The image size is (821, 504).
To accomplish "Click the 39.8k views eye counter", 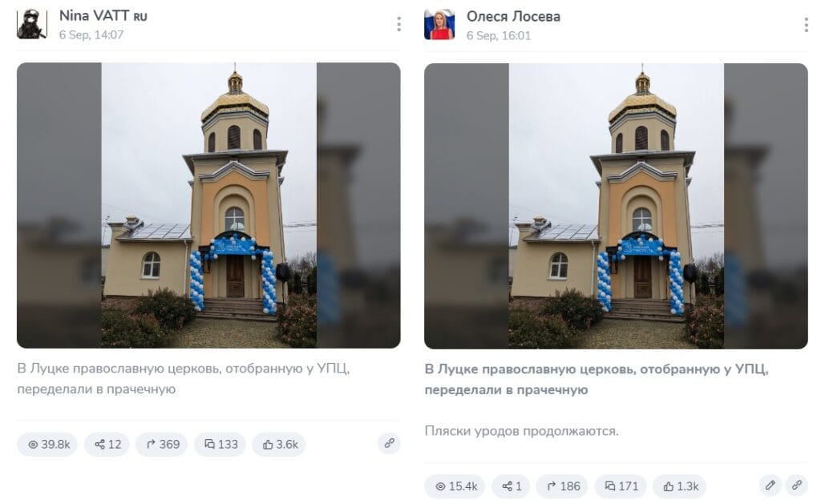I will [47, 445].
